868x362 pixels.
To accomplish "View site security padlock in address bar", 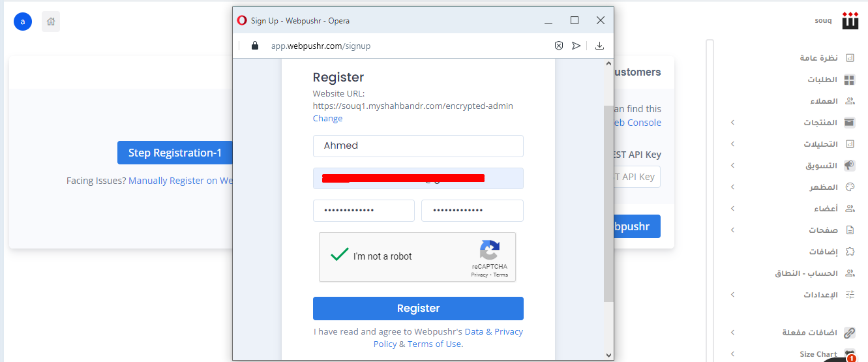I will [255, 46].
